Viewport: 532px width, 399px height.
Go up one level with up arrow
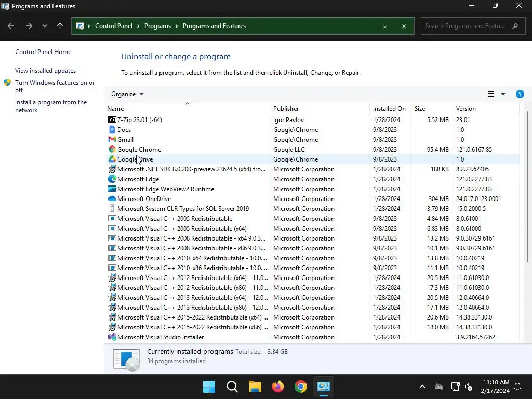[x=60, y=26]
